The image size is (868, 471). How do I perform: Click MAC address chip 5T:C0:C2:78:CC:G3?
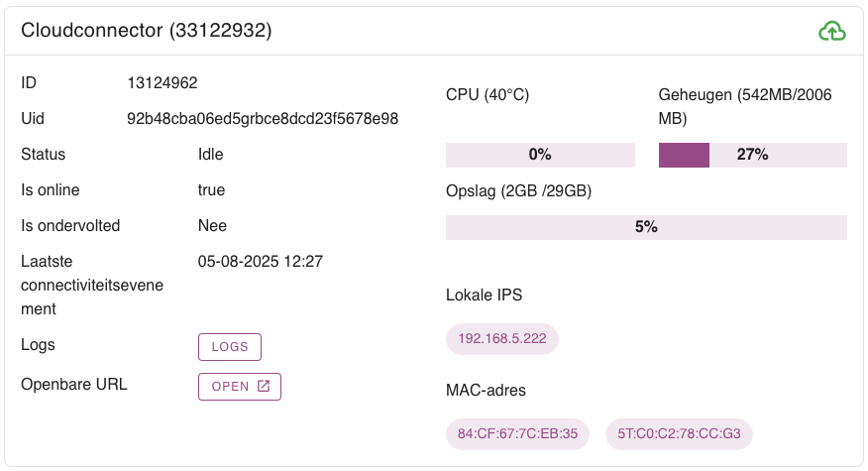coord(679,433)
